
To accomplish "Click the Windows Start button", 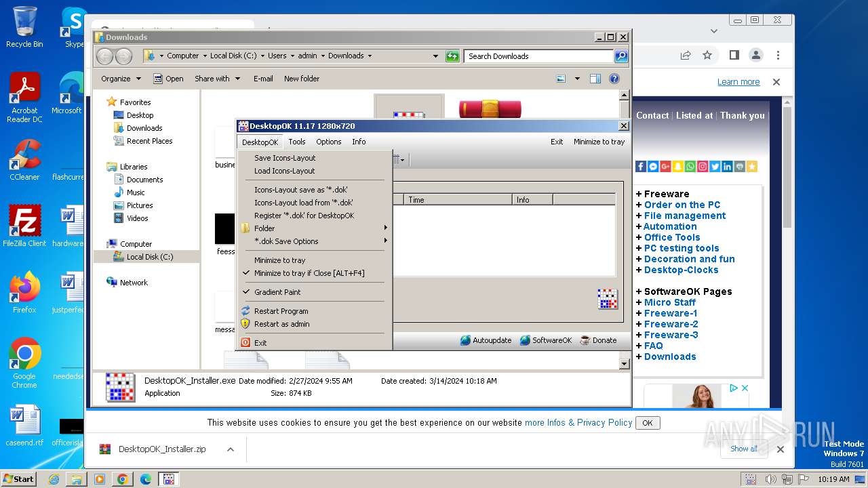I will (19, 479).
